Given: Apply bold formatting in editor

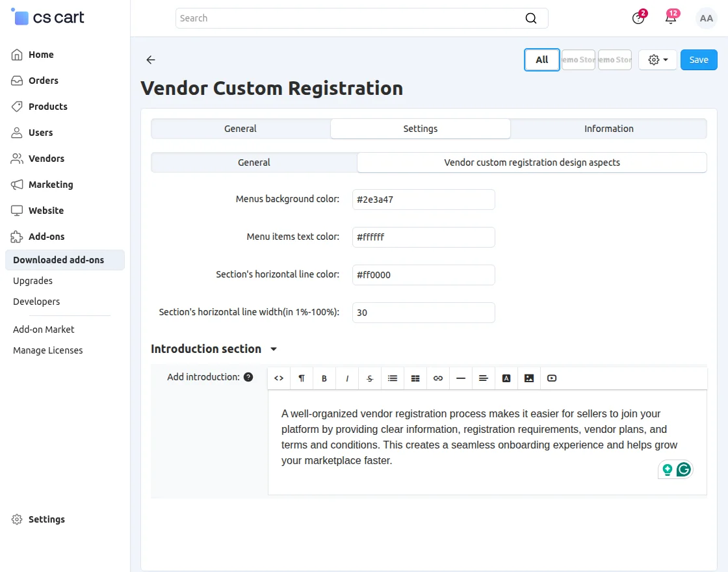Looking at the screenshot, I should [324, 378].
